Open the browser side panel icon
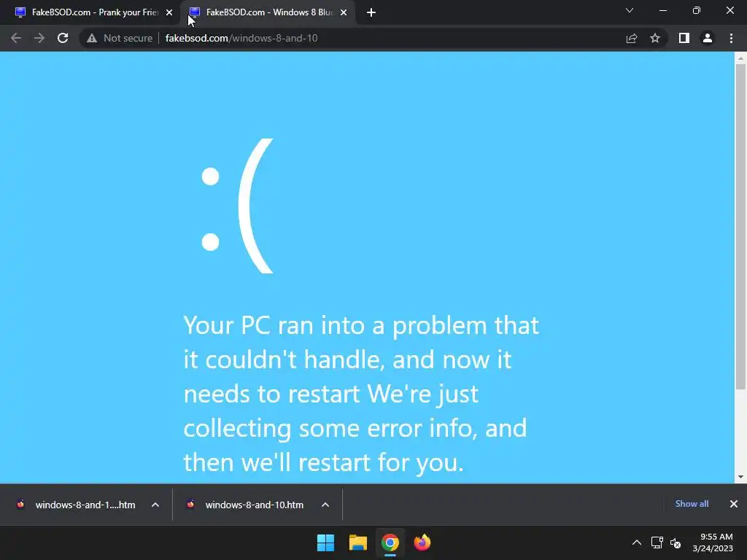 [x=684, y=38]
